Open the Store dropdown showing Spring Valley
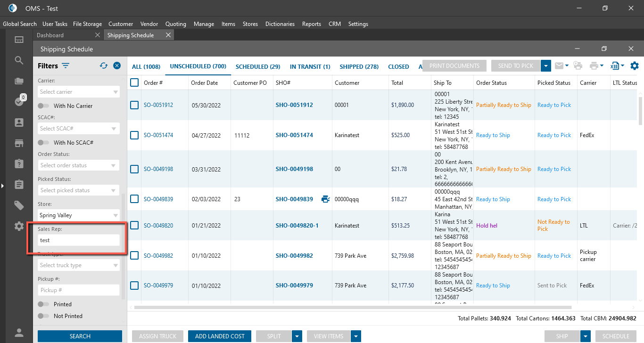Viewport: 644px width, 343px height. 78,215
